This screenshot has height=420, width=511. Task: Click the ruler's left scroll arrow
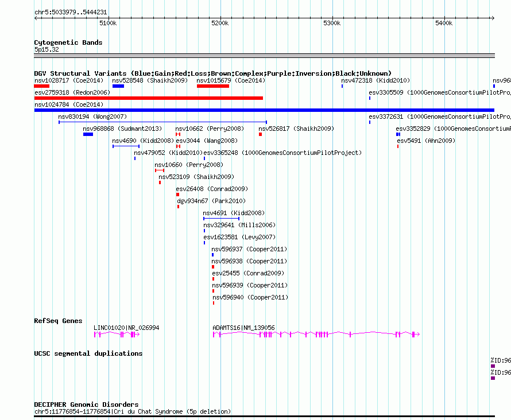[x=36, y=18]
